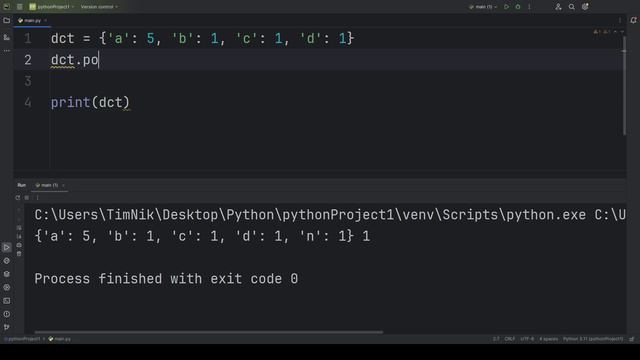The height and width of the screenshot is (360, 640).
Task: Open Python Packages tool window icon
Action: tap(7, 274)
